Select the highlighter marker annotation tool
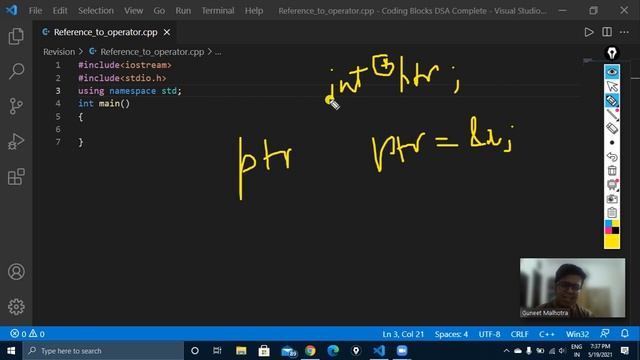 point(611,100)
